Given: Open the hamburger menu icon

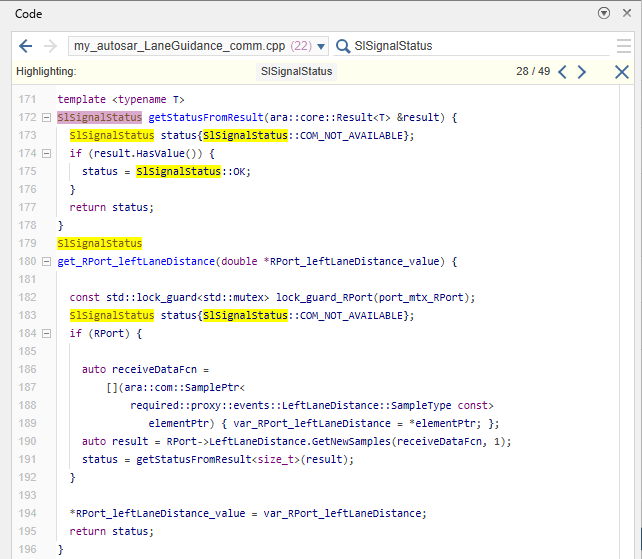Looking at the screenshot, I should click(624, 46).
